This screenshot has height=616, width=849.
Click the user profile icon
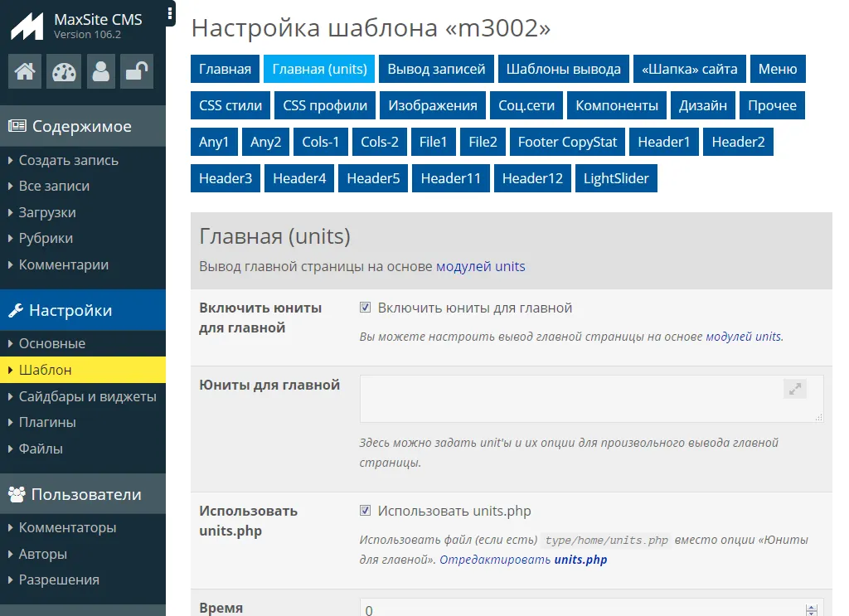coord(101,72)
